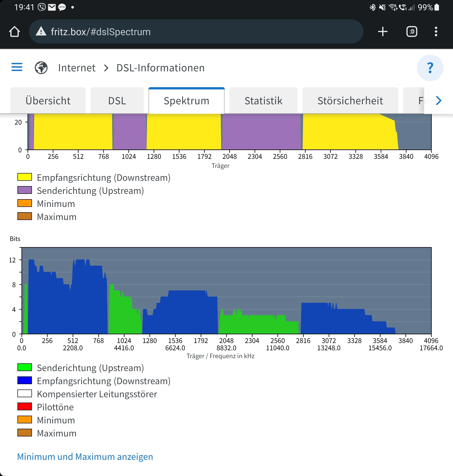Click Minimum und Maximum anzeigen link
The image size is (453, 476).
tap(85, 457)
